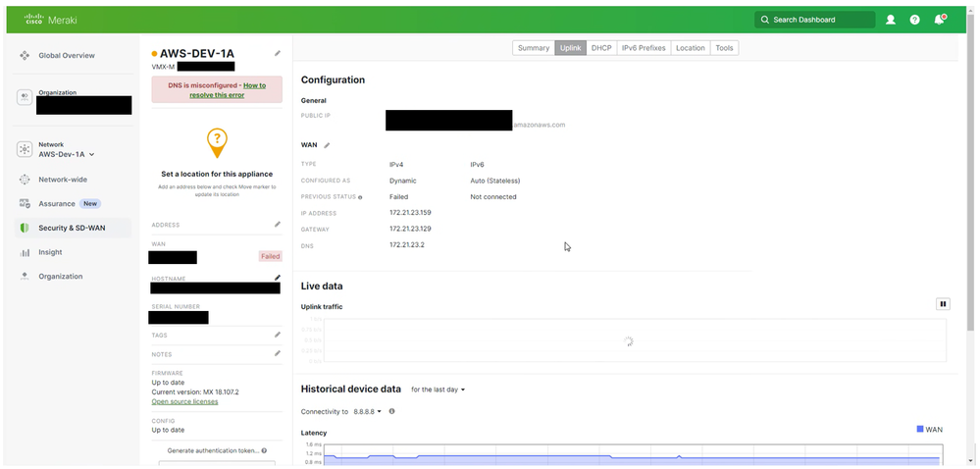Switch to the DHCP tab
The height and width of the screenshot is (469, 980).
(601, 48)
